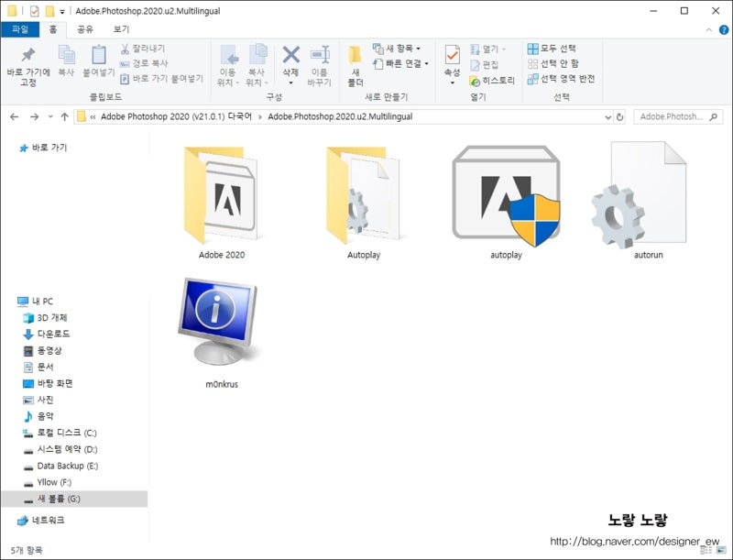Select the Autoplay folder
Screen dimensions: 733x560
(x=364, y=203)
